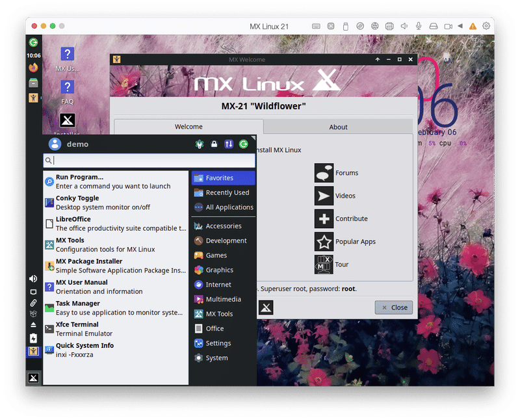The width and height of the screenshot is (520, 420).
Task: Launch MX Tools favorite entry
Action: coord(116,244)
